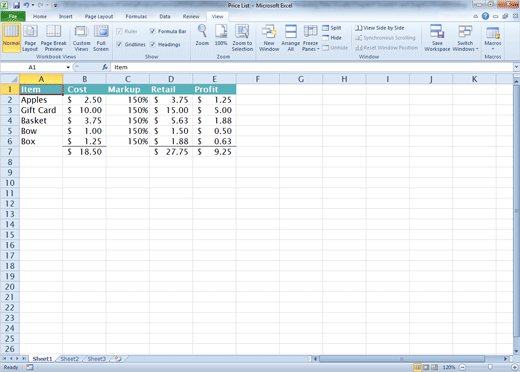The height and width of the screenshot is (372, 520).
Task: Hide the current window
Action: (332, 38)
